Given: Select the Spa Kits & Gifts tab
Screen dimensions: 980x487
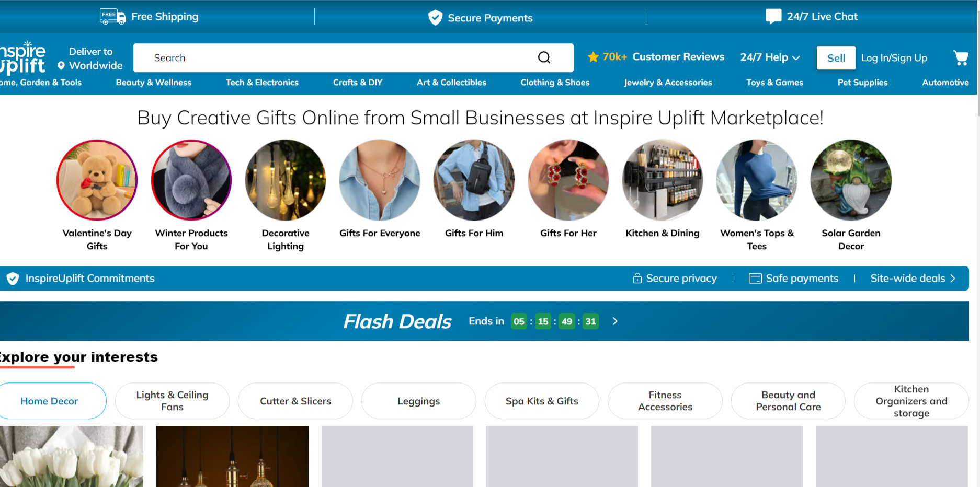Looking at the screenshot, I should coord(542,401).
